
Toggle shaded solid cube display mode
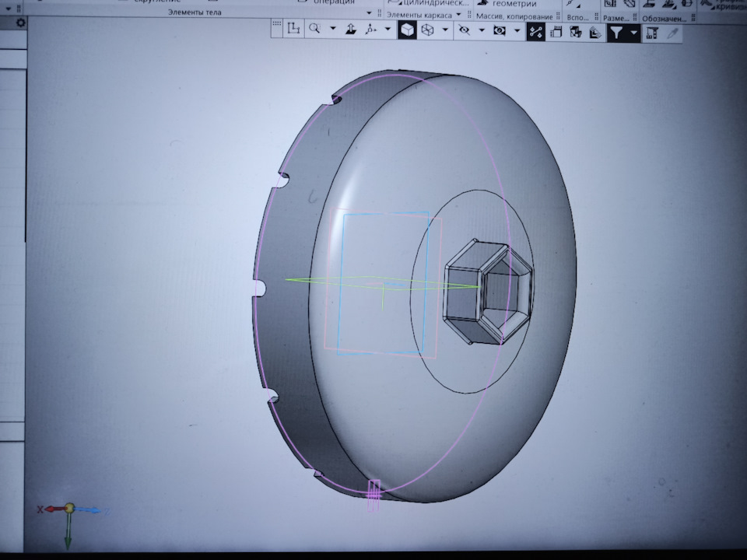(406, 31)
